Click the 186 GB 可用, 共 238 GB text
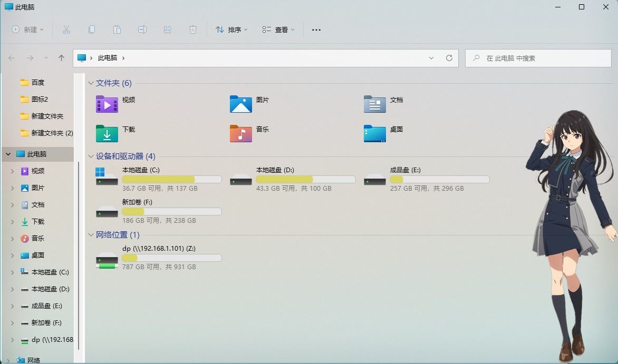Screen dimensions: 618x364 [159, 220]
